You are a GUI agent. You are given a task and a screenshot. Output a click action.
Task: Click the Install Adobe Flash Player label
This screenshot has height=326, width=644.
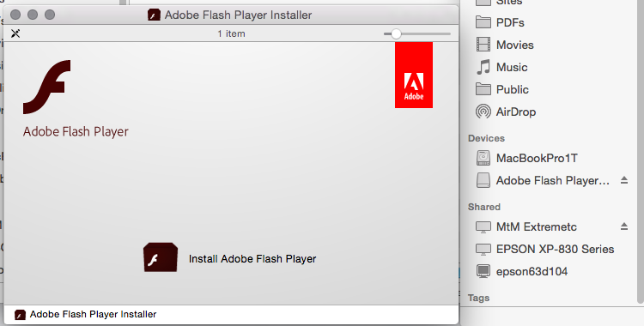click(252, 259)
